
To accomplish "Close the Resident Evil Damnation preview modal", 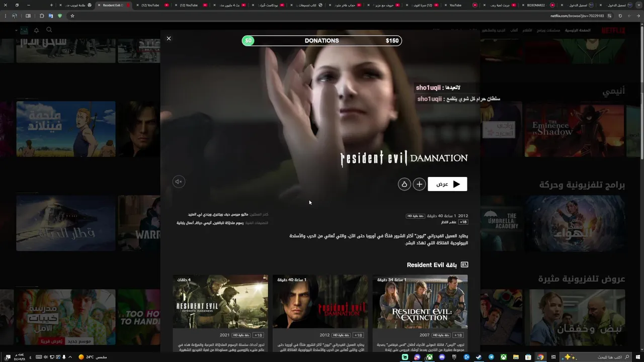I will (x=169, y=38).
